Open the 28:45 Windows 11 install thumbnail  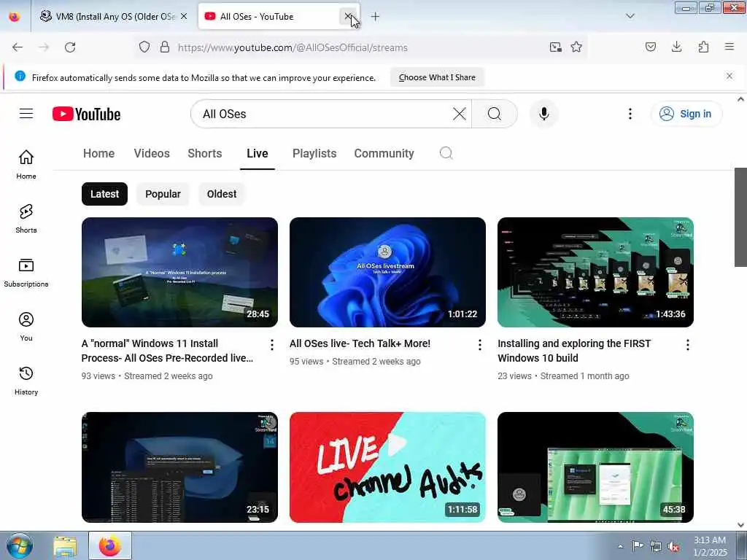click(179, 273)
